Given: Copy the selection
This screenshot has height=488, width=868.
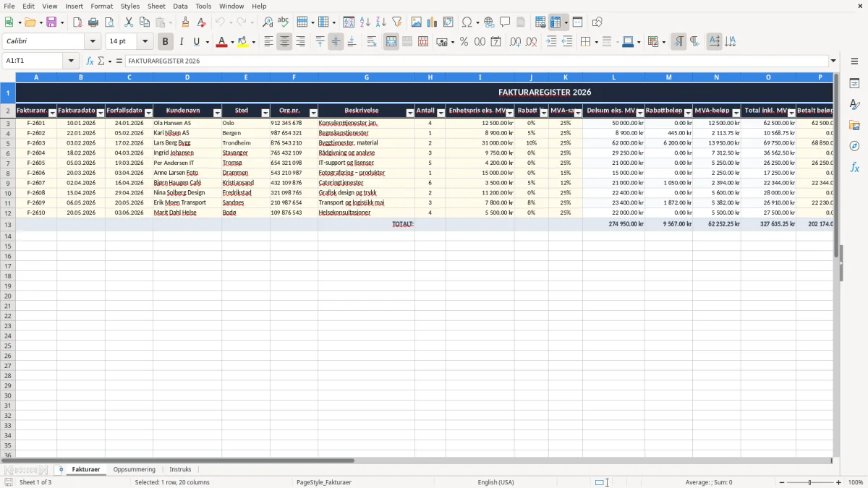Looking at the screenshot, I should coord(145,22).
